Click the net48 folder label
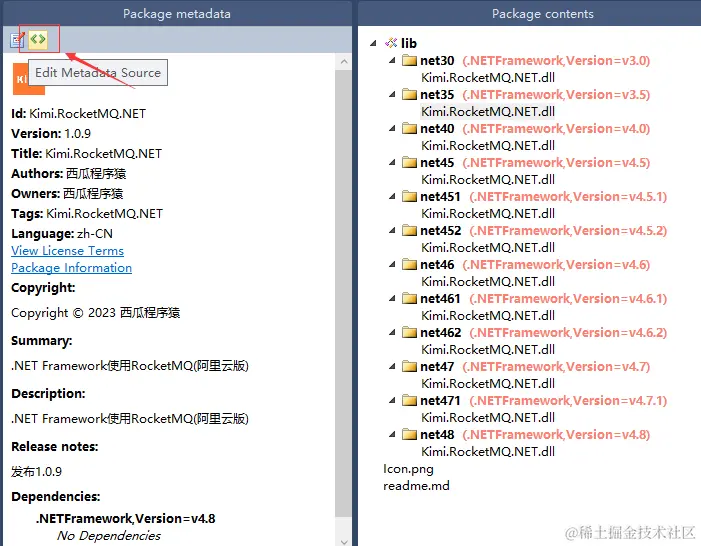 pos(437,434)
